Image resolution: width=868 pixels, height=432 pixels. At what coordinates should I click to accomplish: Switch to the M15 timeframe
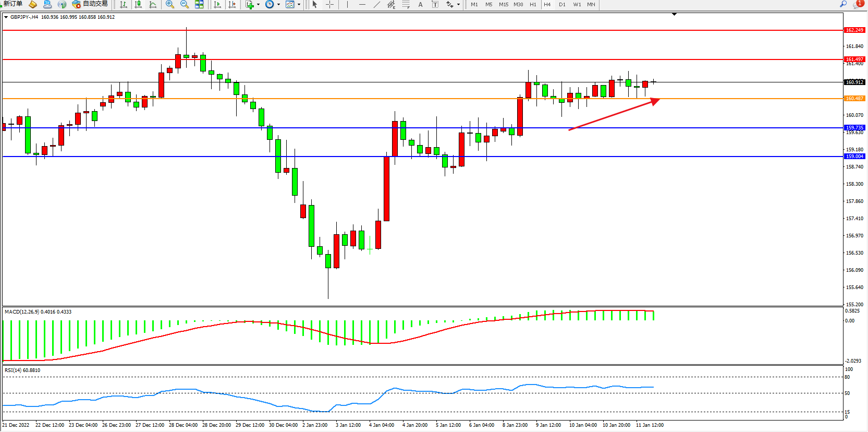coord(503,5)
